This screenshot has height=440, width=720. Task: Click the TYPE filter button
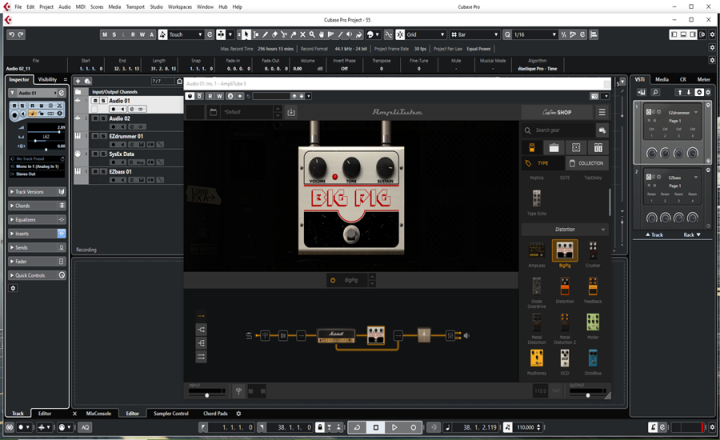point(543,163)
